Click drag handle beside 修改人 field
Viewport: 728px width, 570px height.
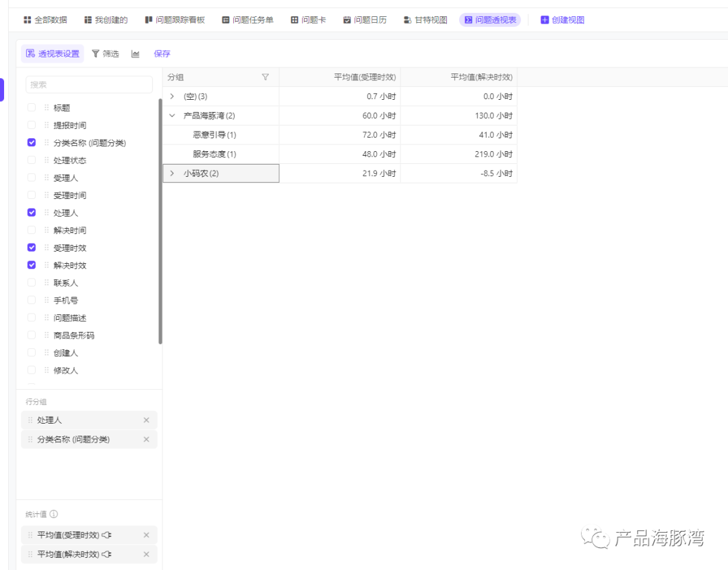pyautogui.click(x=47, y=370)
